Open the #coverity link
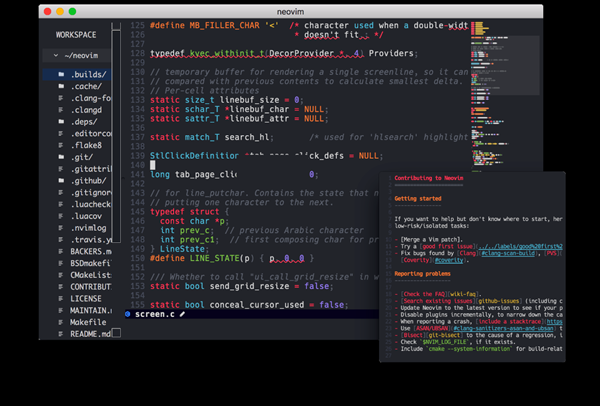Screen dimensions: 600x406 click(x=449, y=260)
